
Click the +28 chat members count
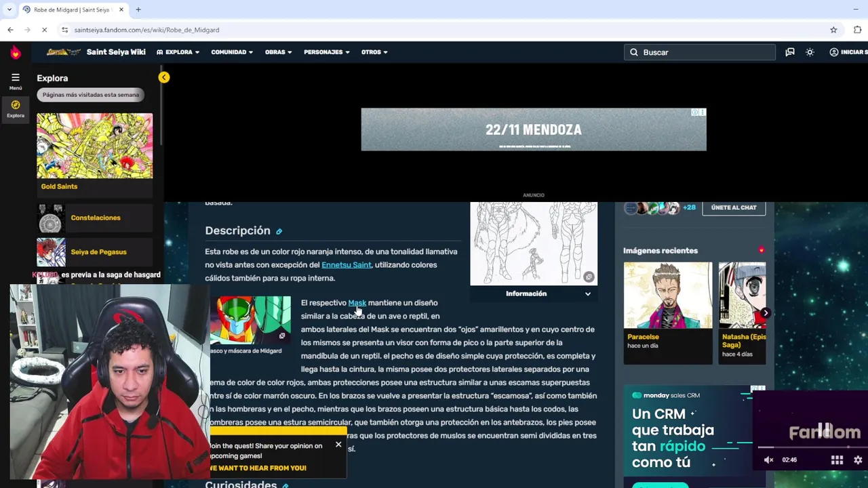coord(689,207)
